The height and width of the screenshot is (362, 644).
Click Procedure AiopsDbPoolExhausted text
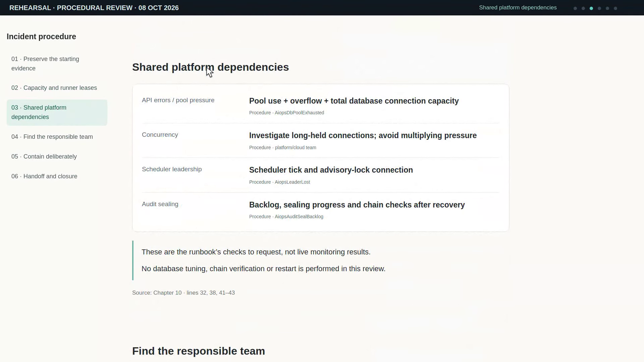tap(286, 113)
